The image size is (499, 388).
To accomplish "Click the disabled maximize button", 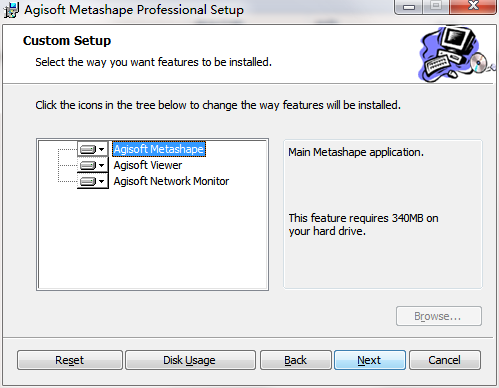I will click(436, 7).
